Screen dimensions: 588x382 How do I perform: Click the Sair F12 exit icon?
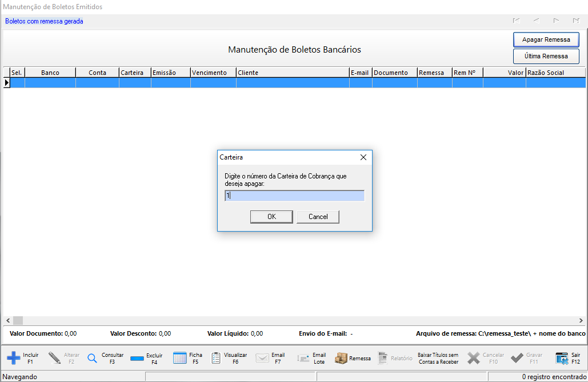pos(562,358)
